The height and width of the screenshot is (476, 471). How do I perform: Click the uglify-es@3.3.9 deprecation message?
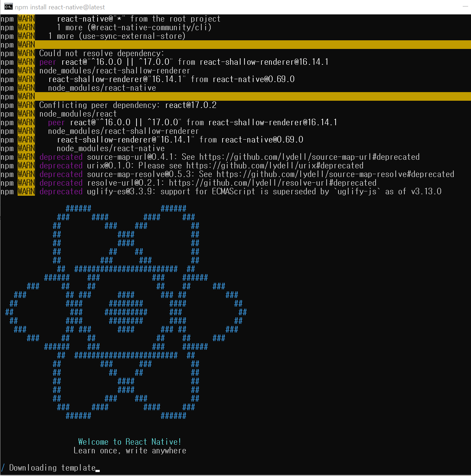(264, 191)
